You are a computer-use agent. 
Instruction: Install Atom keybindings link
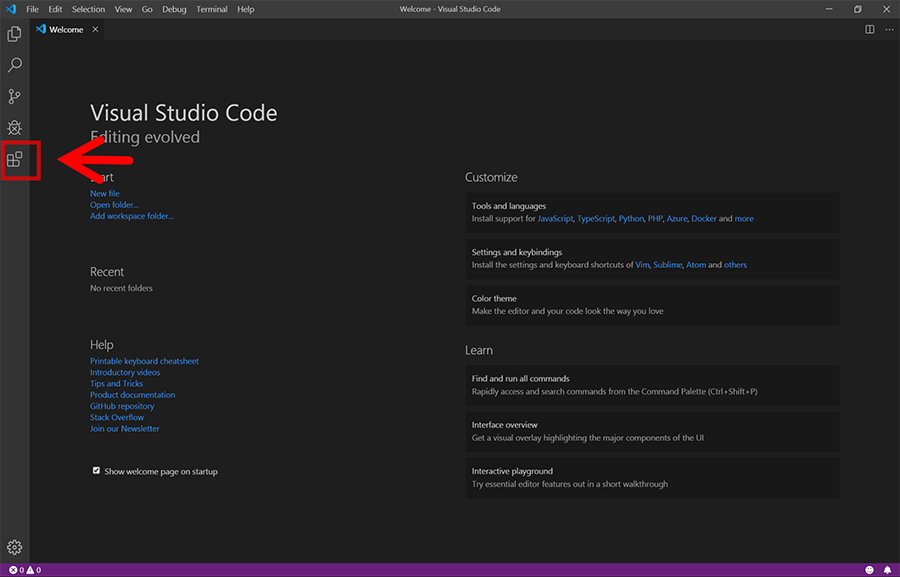(696, 265)
